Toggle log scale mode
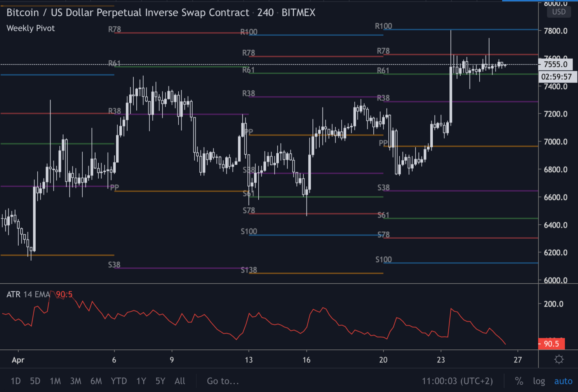 coord(539,381)
